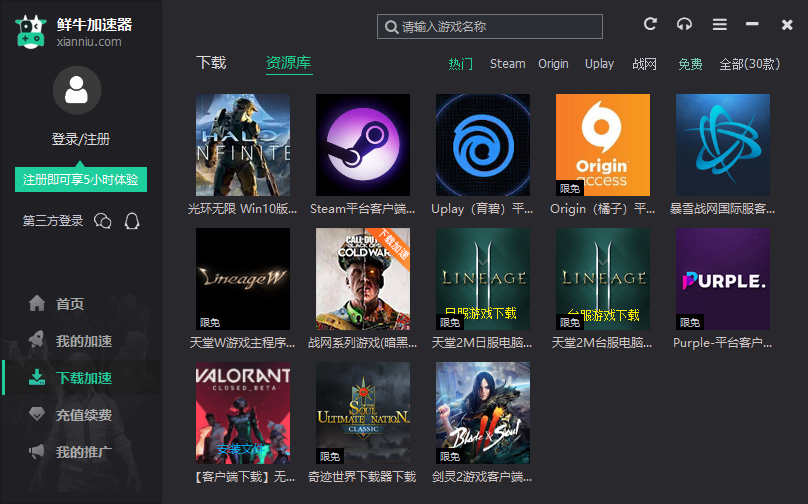Click the QQ third-party login icon
The height and width of the screenshot is (504, 808).
131,221
